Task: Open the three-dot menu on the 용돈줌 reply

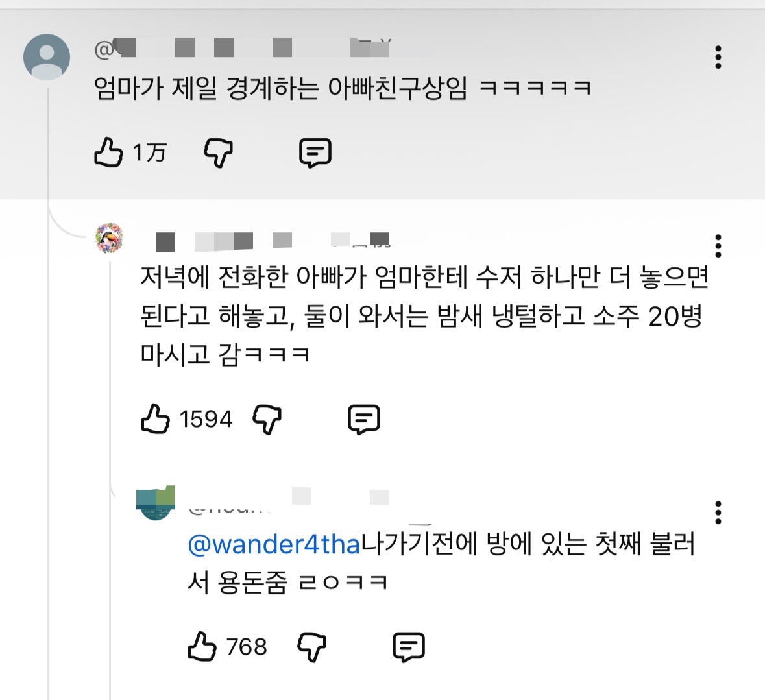Action: click(718, 513)
